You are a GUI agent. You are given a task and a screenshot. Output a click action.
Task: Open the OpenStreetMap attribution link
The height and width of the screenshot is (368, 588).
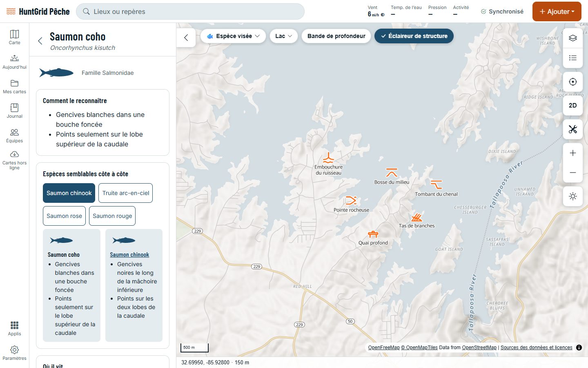click(479, 348)
